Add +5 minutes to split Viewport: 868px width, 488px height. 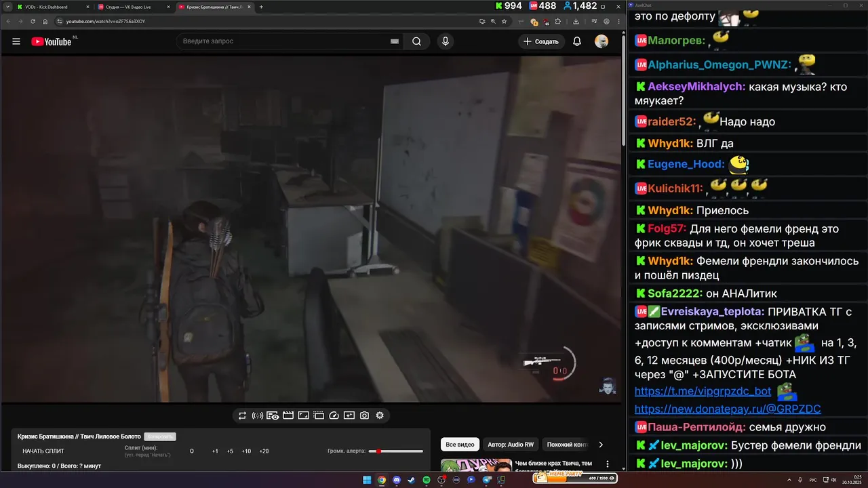point(230,451)
